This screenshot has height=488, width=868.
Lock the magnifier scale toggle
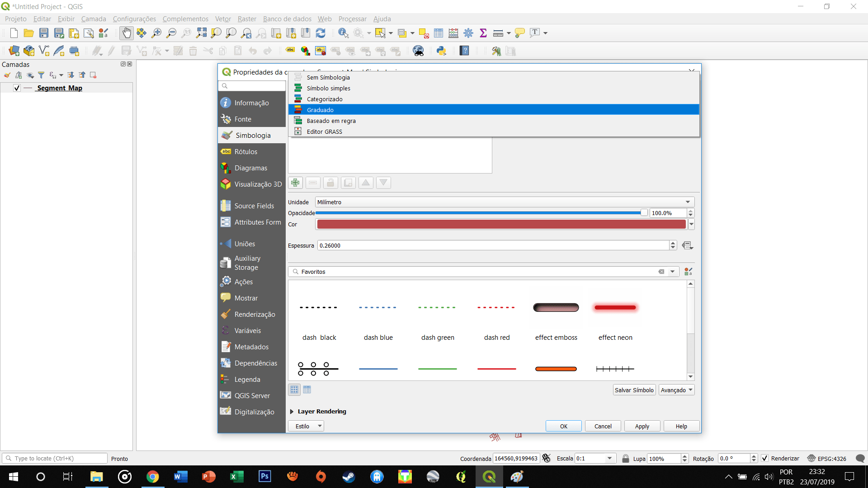point(626,458)
